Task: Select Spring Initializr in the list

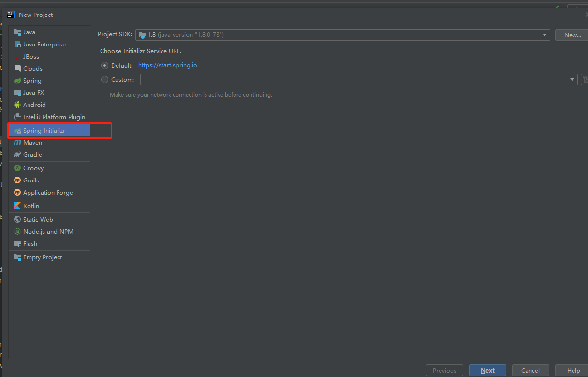Action: [x=49, y=131]
